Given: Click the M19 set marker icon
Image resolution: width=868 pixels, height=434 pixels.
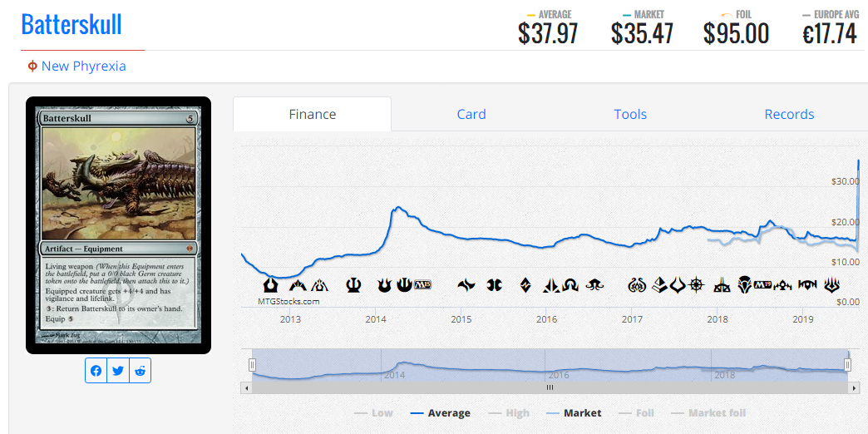Looking at the screenshot, I should pos(762,286).
